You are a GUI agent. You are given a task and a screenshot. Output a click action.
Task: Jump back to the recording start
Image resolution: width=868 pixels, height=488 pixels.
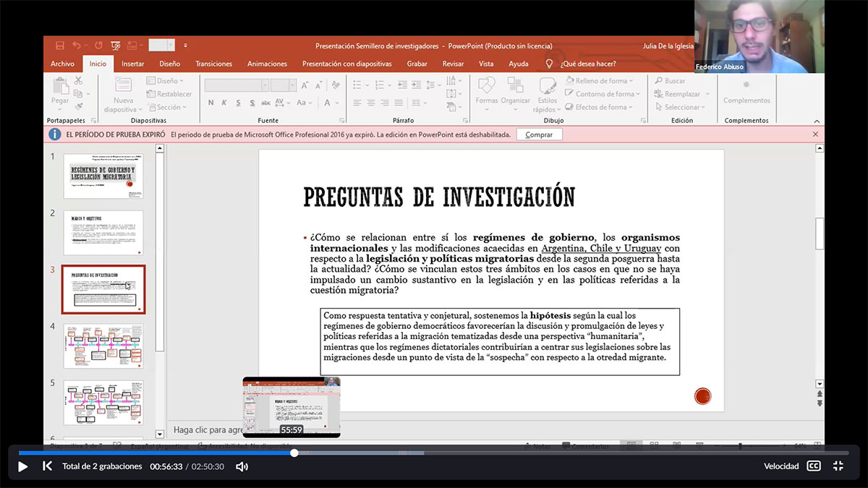[47, 466]
